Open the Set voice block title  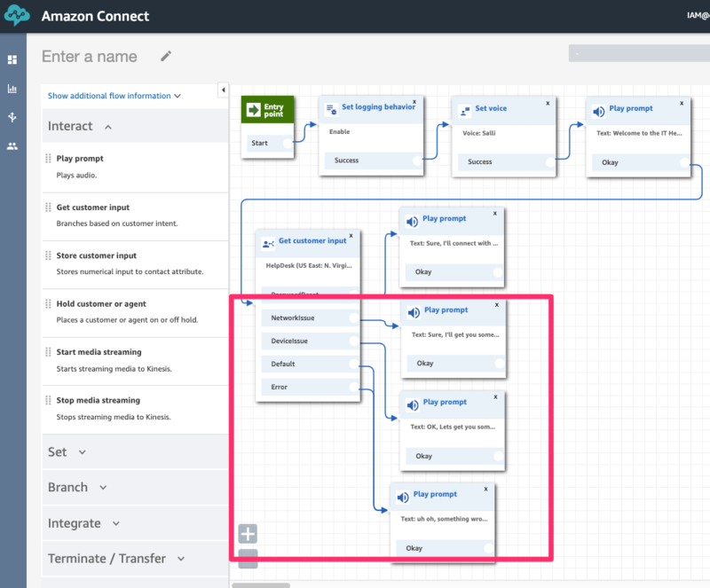tap(491, 108)
